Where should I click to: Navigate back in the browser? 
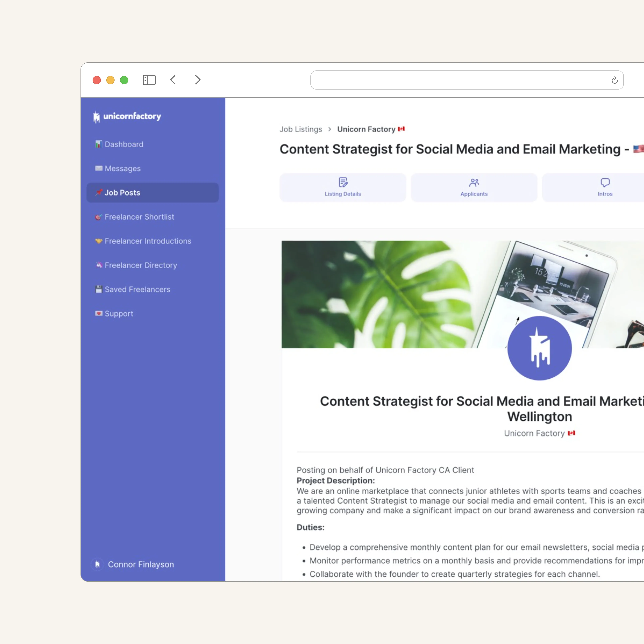[173, 80]
